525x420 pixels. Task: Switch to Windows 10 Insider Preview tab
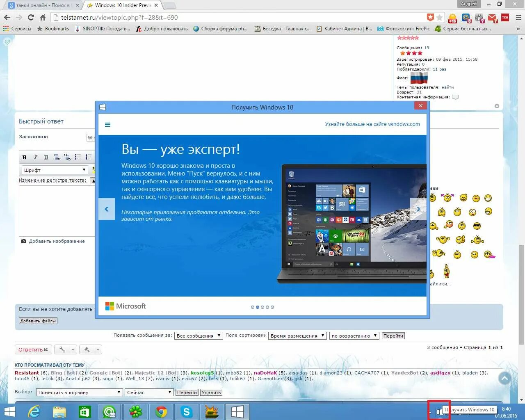coord(122,5)
